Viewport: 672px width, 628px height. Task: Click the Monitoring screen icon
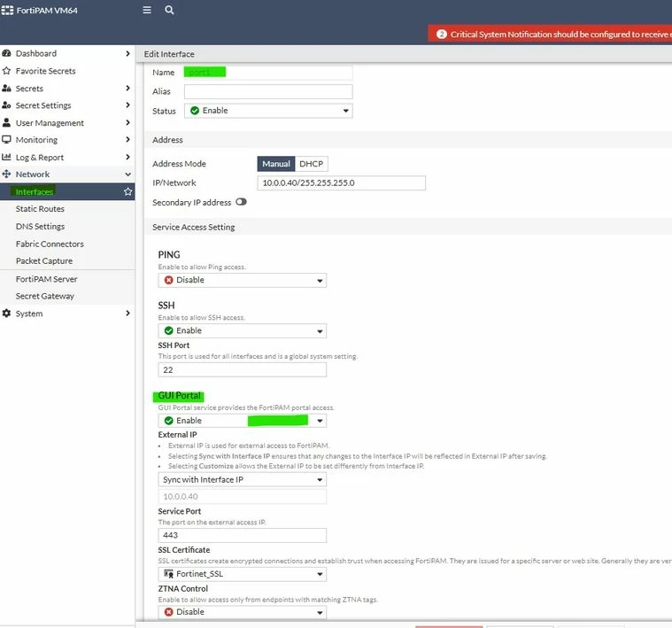(6, 139)
